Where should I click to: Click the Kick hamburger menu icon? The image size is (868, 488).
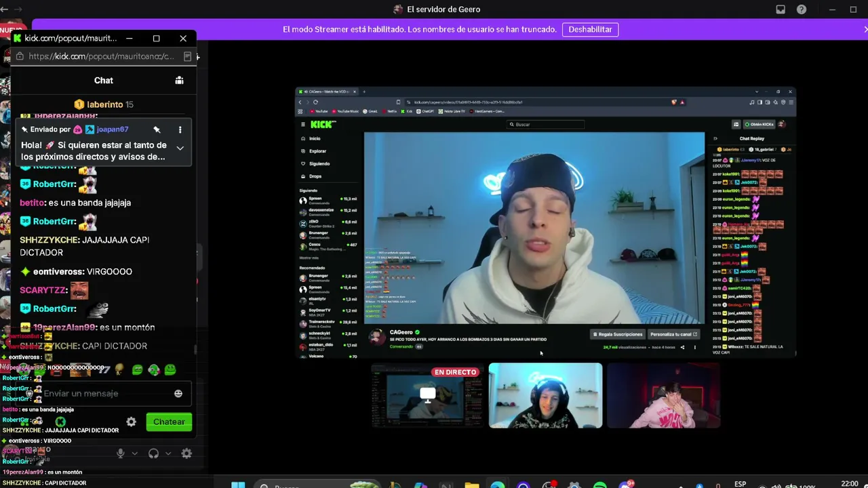click(x=303, y=124)
